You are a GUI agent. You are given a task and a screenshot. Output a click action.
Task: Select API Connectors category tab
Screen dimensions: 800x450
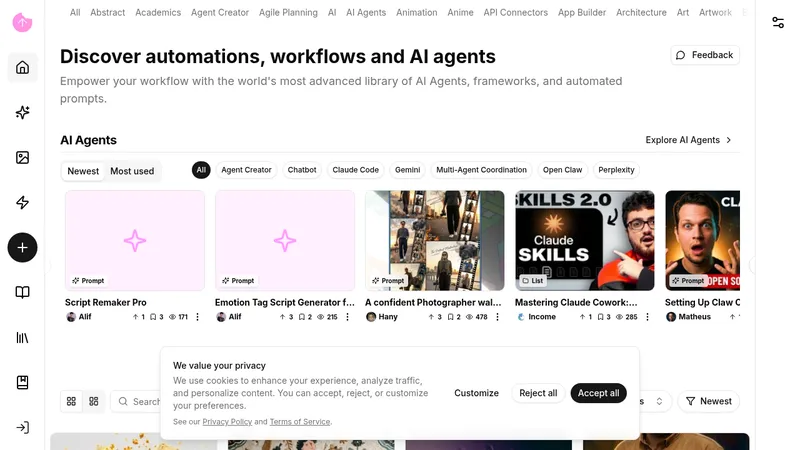516,12
